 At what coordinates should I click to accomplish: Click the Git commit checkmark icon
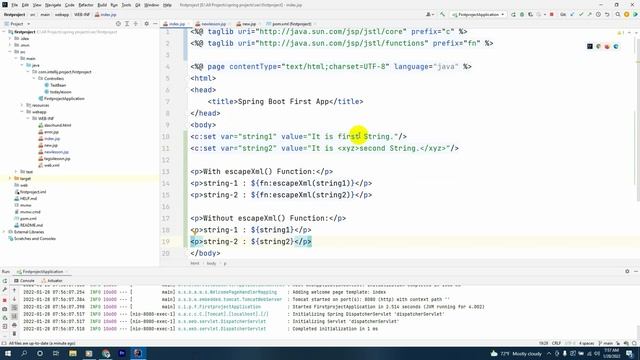(581, 15)
